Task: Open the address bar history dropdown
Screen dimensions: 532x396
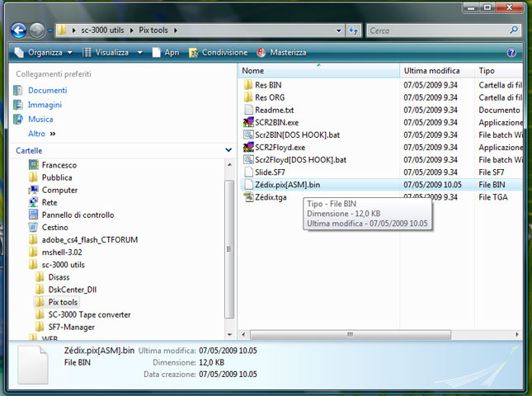Action: tap(339, 31)
